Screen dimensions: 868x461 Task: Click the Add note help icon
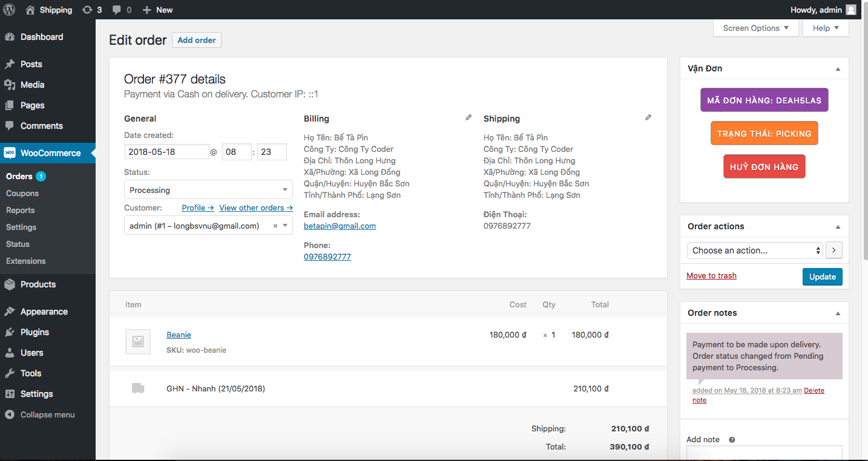click(732, 440)
